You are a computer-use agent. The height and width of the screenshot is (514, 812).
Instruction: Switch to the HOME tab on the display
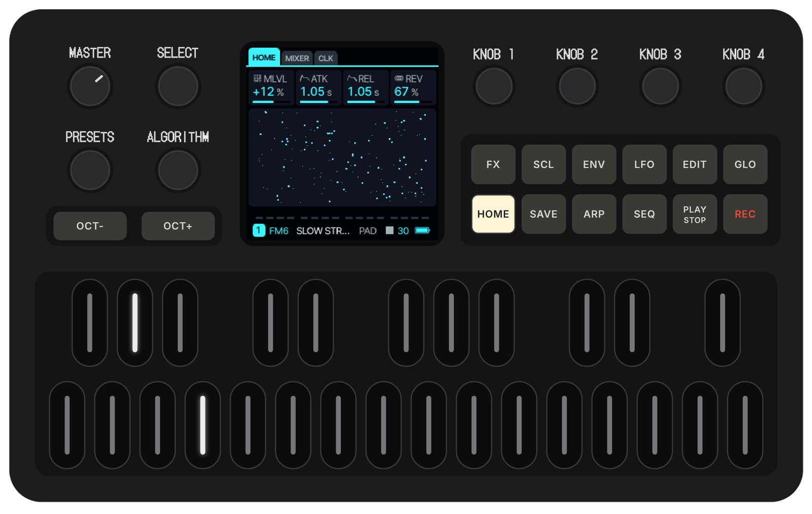point(264,57)
